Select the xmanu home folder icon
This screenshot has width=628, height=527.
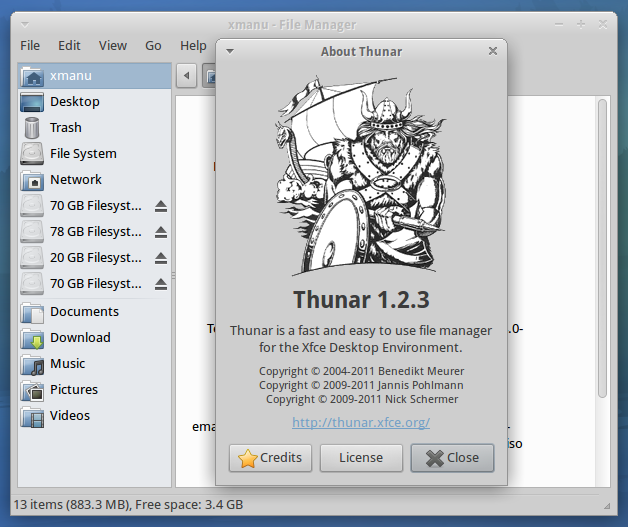pos(32,76)
